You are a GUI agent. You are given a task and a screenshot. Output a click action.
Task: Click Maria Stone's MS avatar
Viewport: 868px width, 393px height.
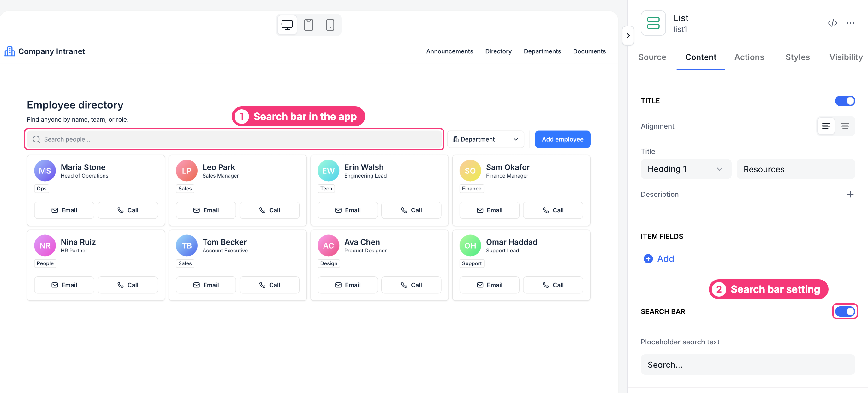pos(45,171)
